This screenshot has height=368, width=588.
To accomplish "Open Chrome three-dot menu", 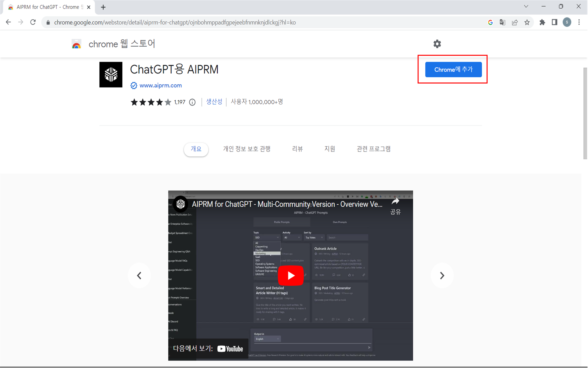I will pos(579,22).
